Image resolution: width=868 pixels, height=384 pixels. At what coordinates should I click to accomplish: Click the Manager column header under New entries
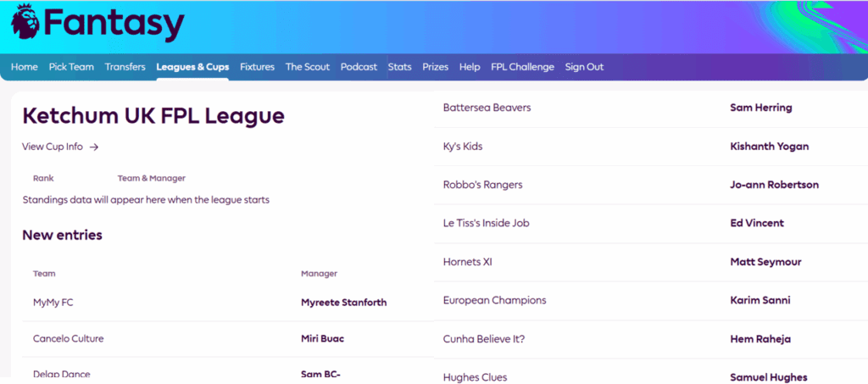[x=319, y=273]
